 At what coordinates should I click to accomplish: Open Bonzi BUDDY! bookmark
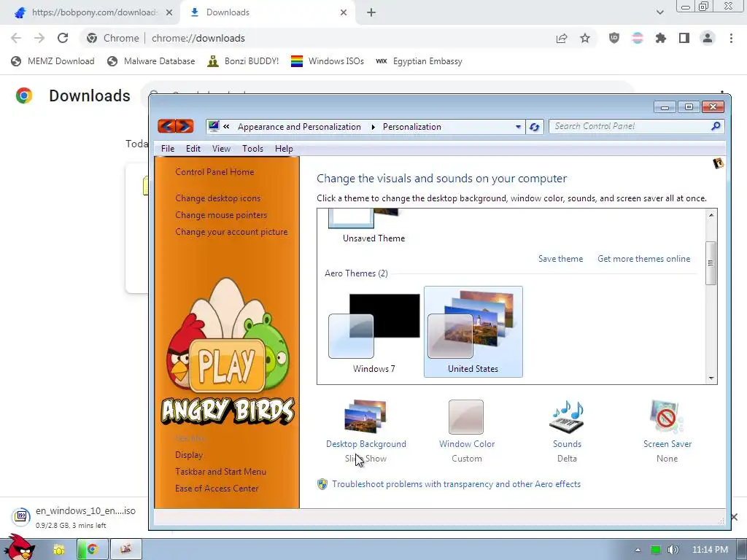click(x=243, y=61)
